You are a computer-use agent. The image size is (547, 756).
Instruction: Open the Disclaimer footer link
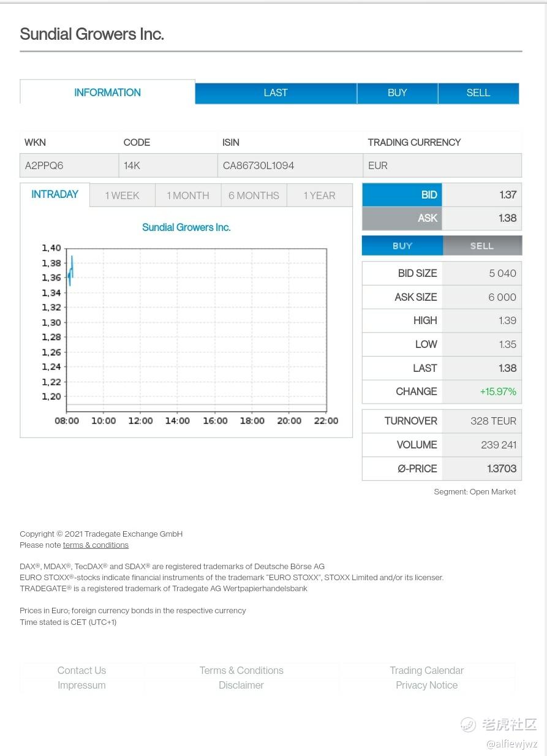coord(241,685)
